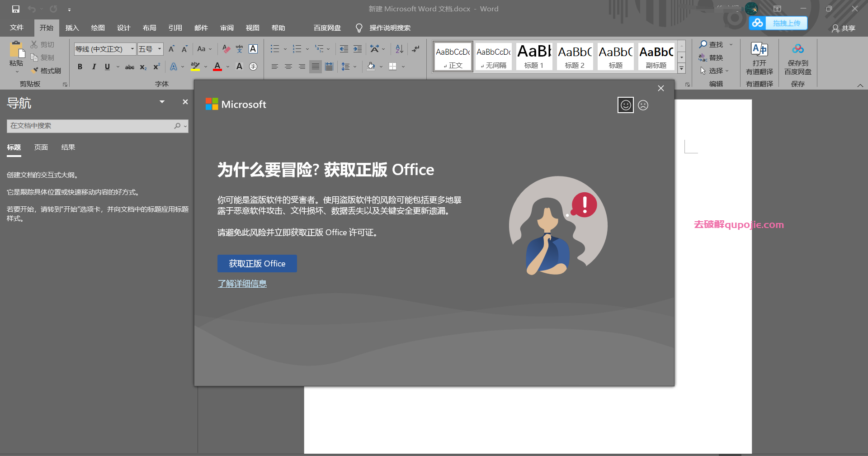Align text left
The image size is (868, 456).
[274, 66]
